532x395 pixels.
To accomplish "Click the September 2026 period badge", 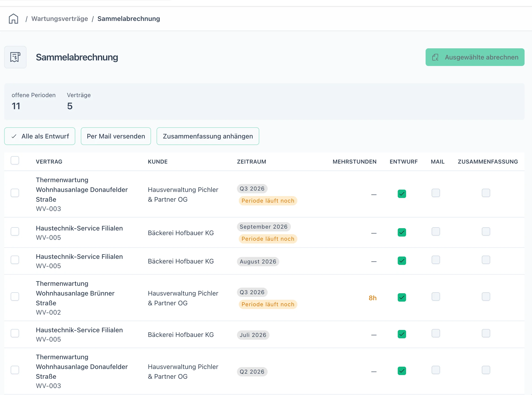I will click(264, 227).
